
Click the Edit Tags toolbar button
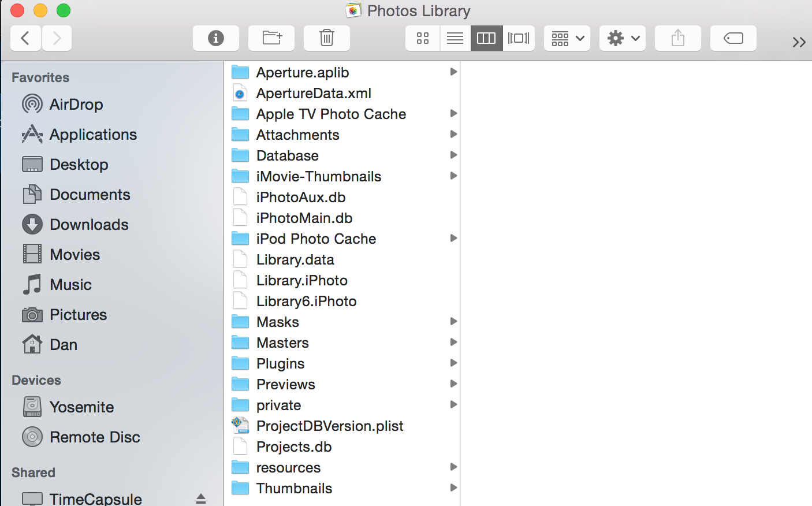tap(733, 38)
